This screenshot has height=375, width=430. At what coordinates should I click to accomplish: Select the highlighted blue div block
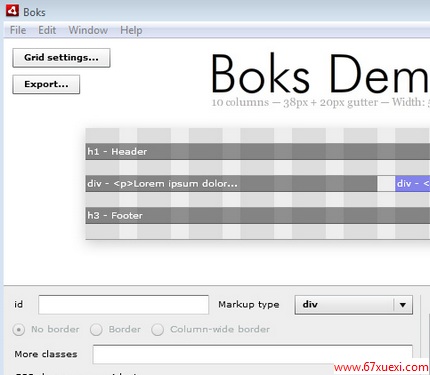point(413,184)
